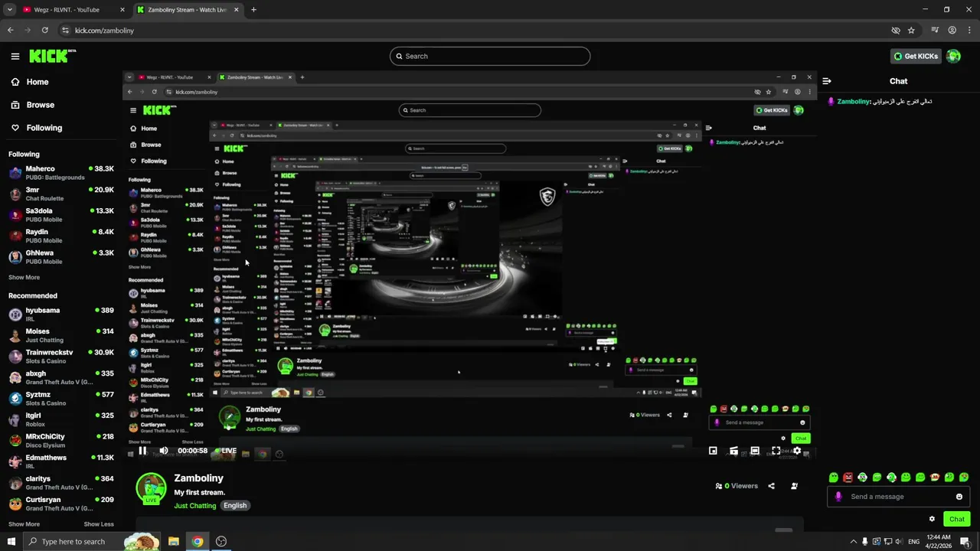Open chat settings gear beside green Chat button
Screen dimensions: 980x551
[932, 519]
